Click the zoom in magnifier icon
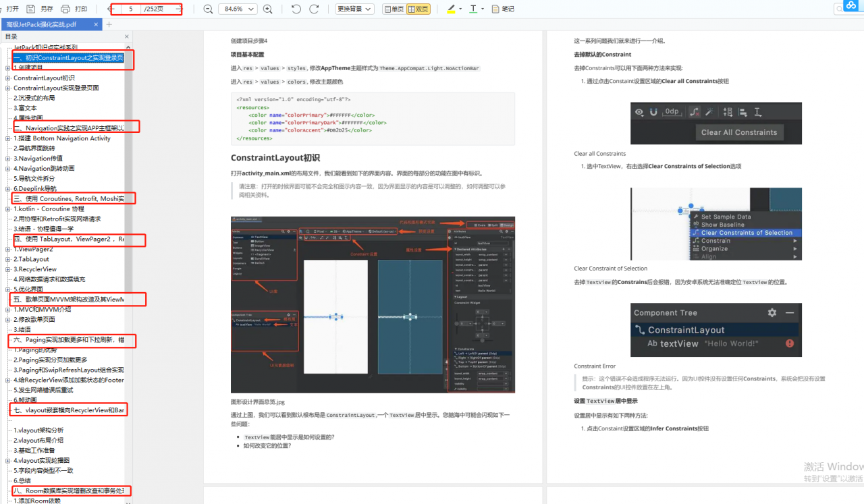Image resolution: width=864 pixels, height=504 pixels. [268, 9]
